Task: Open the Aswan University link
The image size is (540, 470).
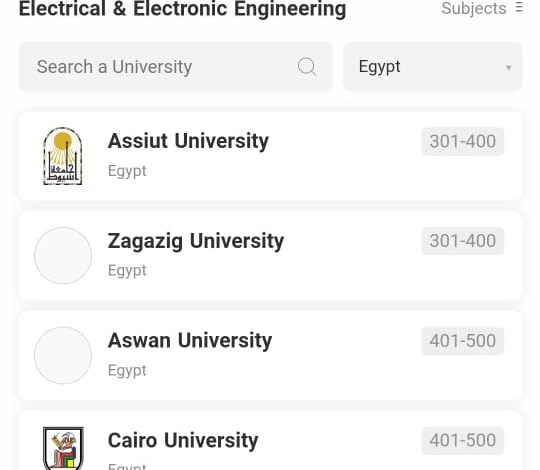Action: (x=190, y=341)
